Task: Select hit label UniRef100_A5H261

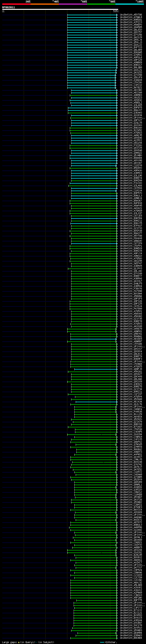Action: click(131, 372)
